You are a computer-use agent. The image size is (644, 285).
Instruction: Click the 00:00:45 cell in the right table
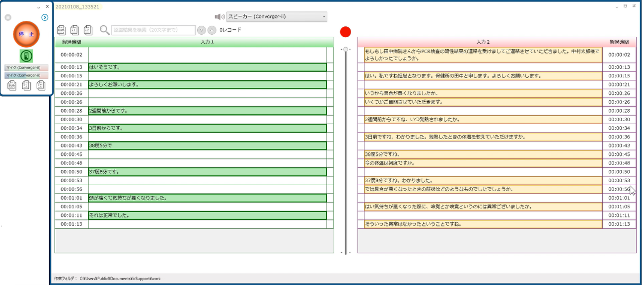tap(619, 154)
